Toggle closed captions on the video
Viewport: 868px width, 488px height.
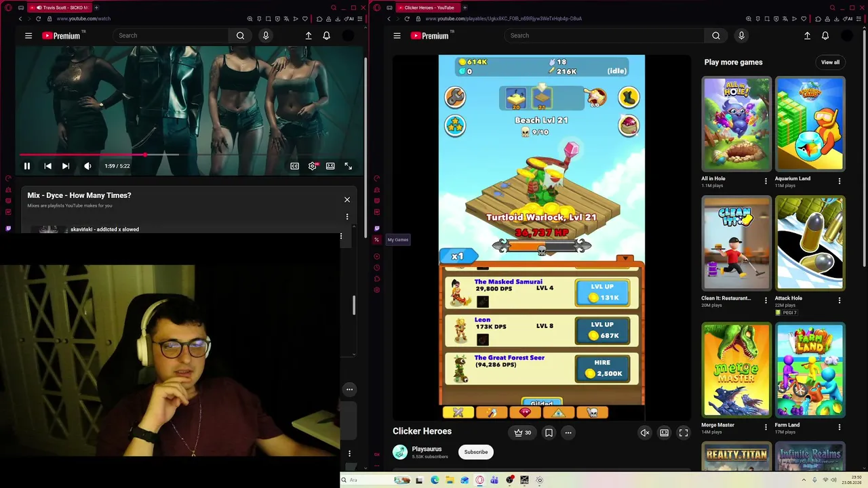(x=294, y=166)
